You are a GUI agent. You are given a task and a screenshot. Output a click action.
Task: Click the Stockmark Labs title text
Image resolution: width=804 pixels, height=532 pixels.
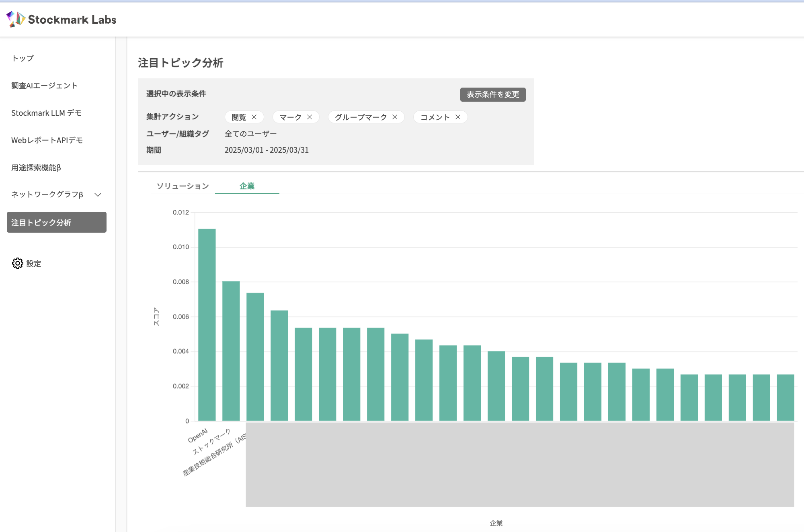click(72, 20)
